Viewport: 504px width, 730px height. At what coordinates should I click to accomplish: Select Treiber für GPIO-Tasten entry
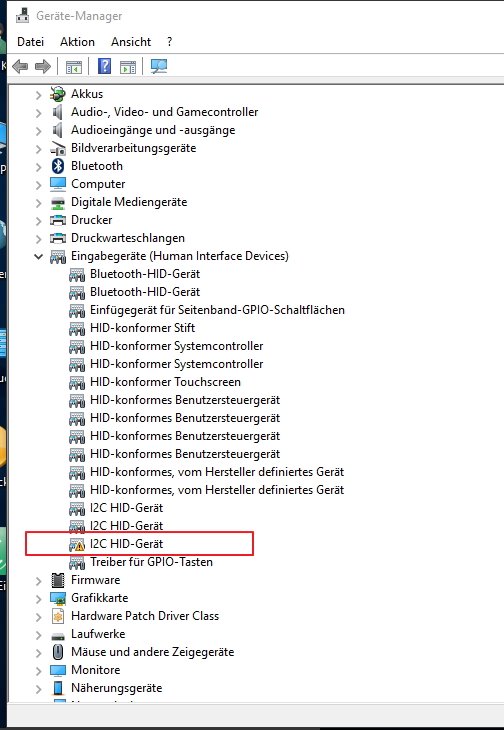(151, 562)
